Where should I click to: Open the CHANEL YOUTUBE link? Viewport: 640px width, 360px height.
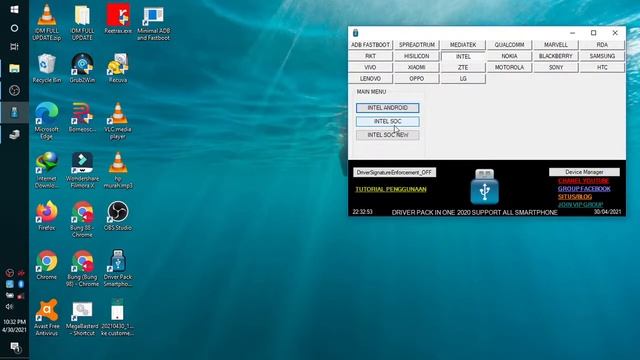[583, 181]
